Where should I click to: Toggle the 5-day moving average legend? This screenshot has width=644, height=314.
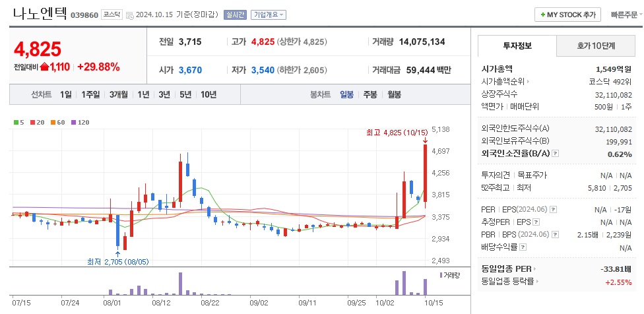(x=18, y=122)
